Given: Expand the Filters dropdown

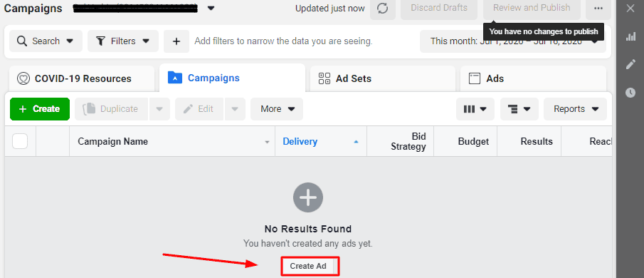Looking at the screenshot, I should click(x=123, y=41).
